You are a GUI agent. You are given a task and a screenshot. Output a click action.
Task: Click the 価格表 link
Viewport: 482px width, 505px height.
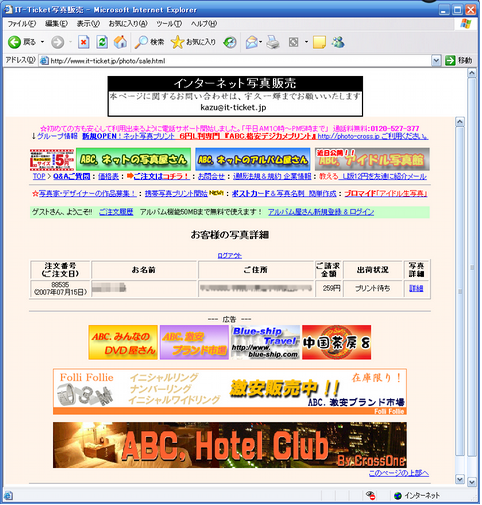click(x=108, y=176)
